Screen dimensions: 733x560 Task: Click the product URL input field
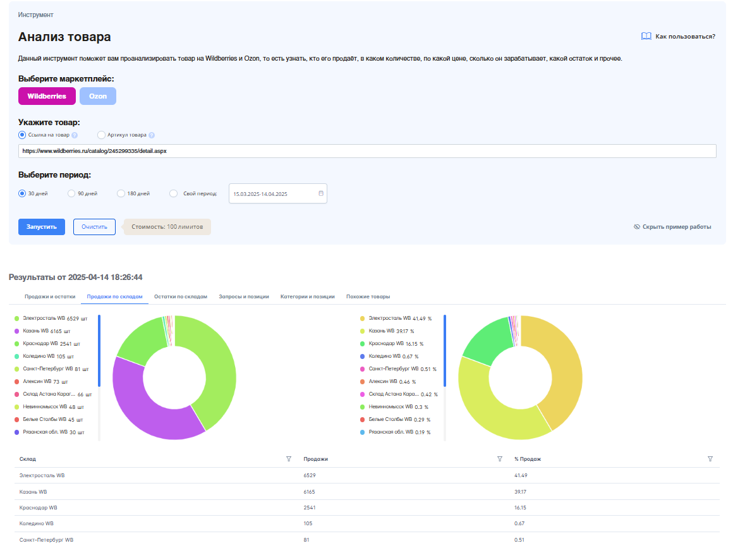pyautogui.click(x=366, y=151)
